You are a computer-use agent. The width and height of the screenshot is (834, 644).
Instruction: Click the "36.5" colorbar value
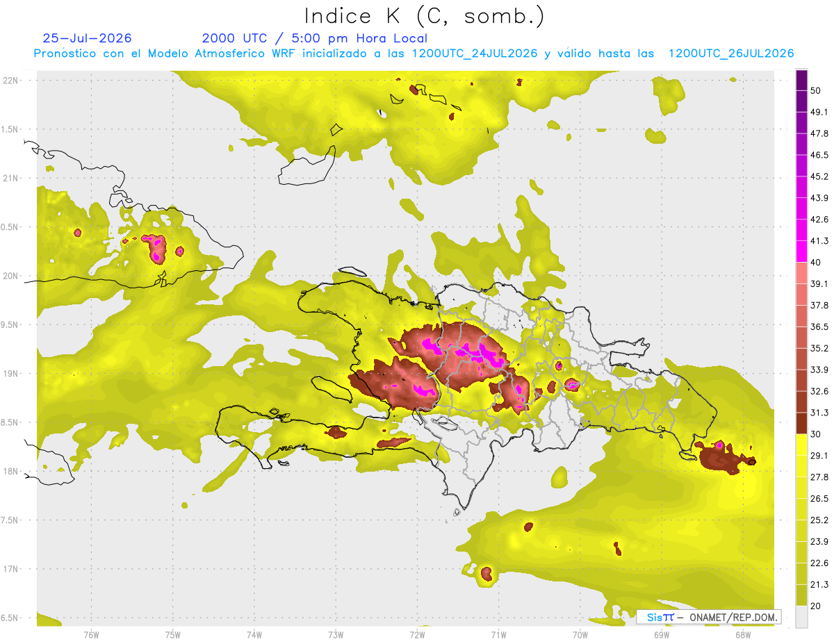click(x=820, y=327)
